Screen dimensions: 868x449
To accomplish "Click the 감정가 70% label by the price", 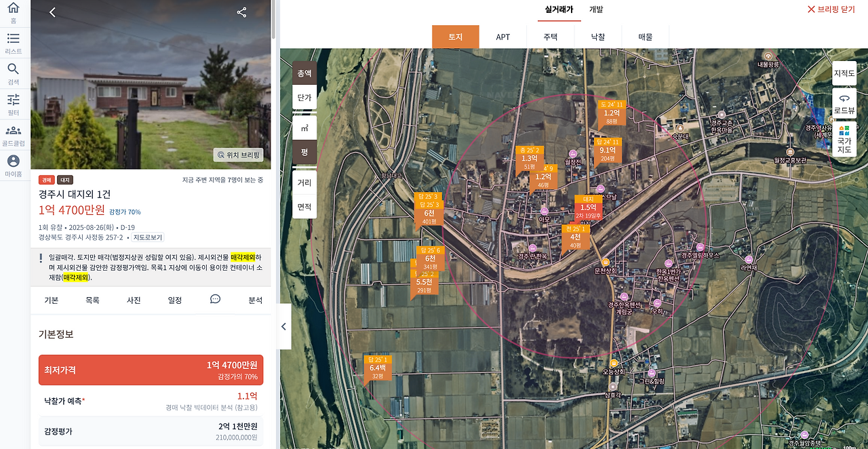I will [x=125, y=212].
